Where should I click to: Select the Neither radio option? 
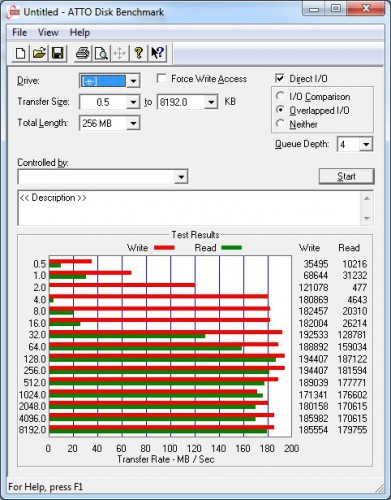pos(280,124)
